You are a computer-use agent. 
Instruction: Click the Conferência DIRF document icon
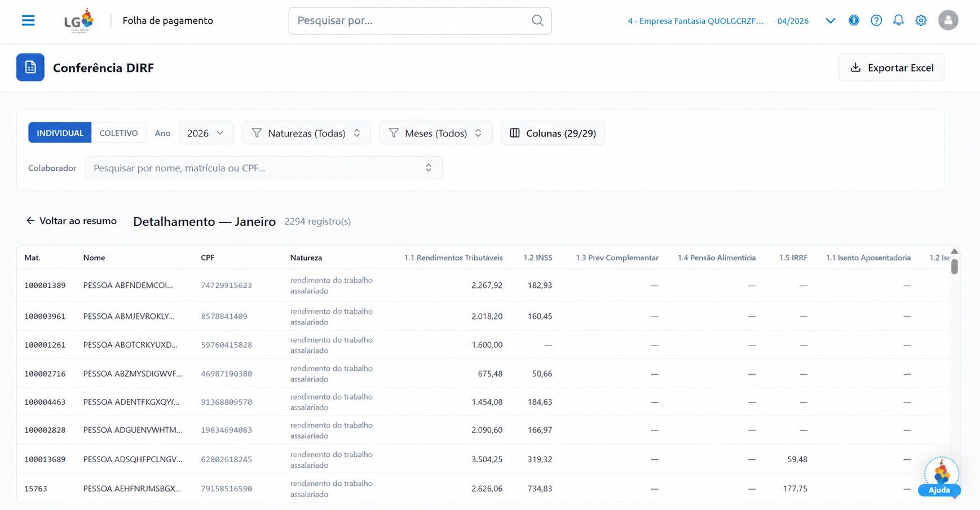click(x=30, y=68)
